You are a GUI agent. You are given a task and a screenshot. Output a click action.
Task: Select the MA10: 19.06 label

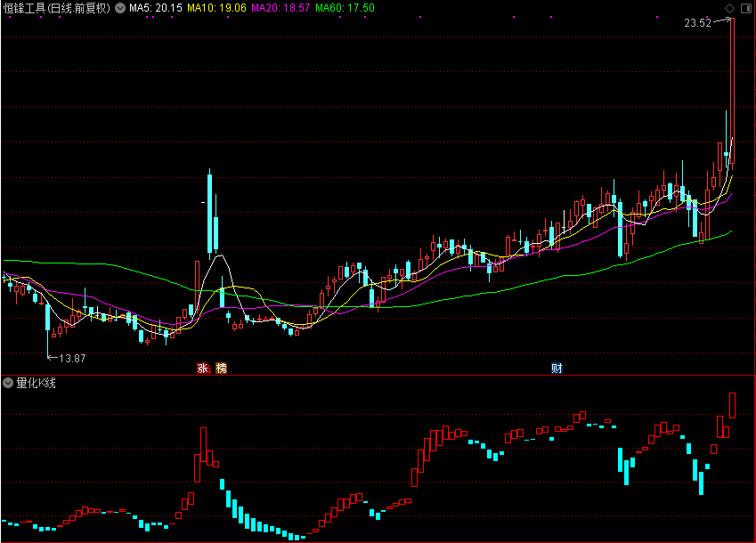tap(217, 8)
